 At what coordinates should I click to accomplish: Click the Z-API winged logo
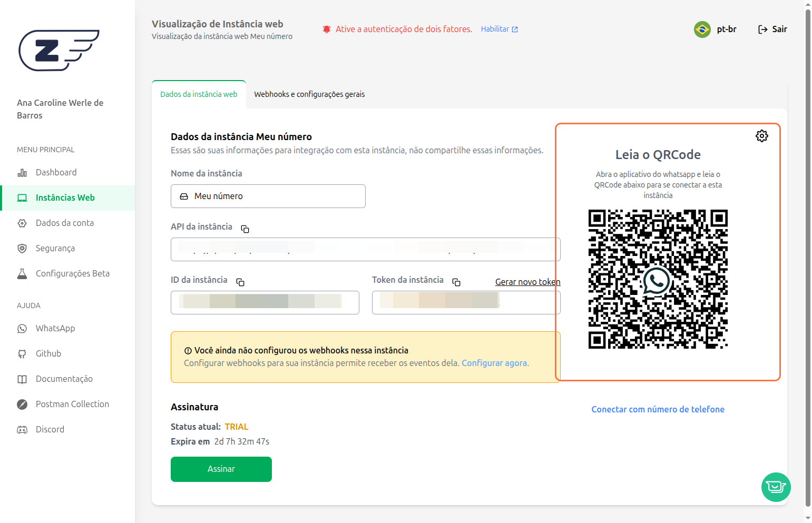(x=58, y=50)
